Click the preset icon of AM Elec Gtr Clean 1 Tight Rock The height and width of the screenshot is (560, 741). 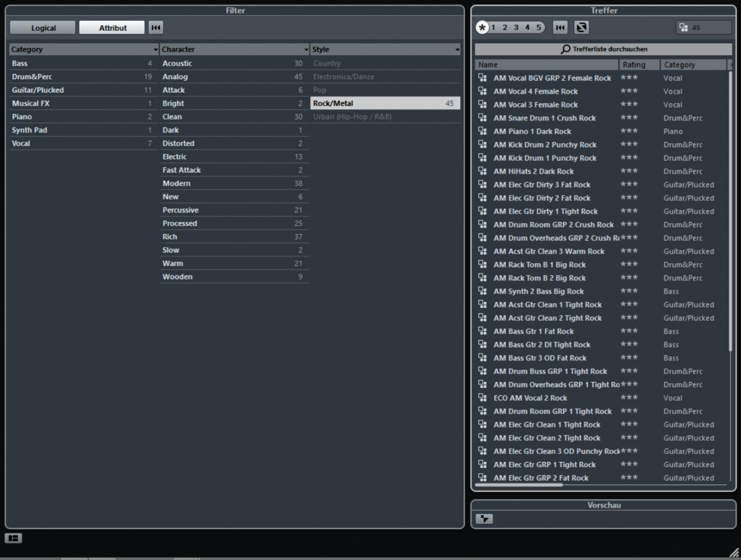click(x=483, y=424)
